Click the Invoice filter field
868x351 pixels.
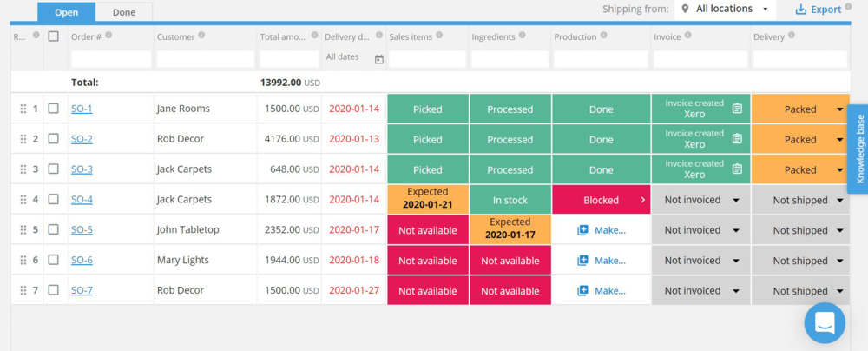(700, 59)
